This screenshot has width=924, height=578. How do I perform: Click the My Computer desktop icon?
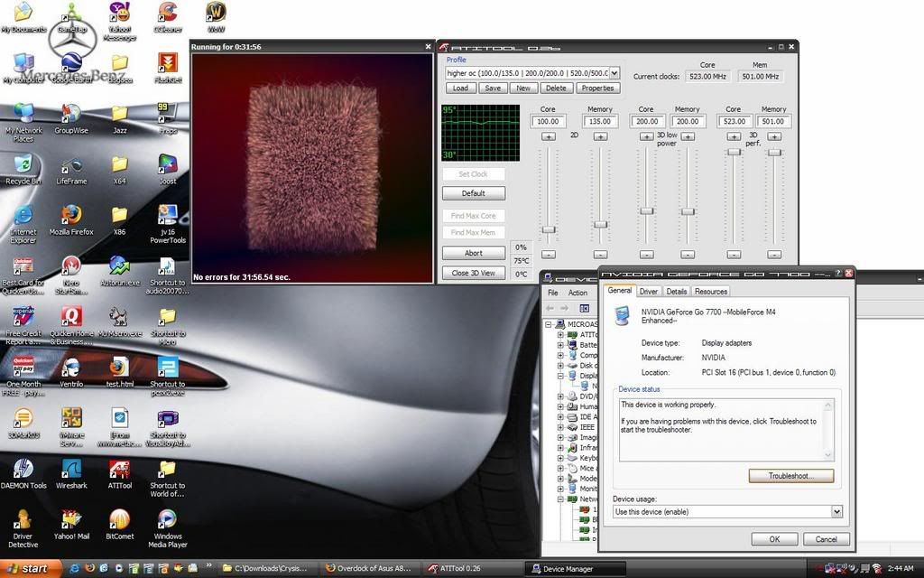[x=23, y=69]
